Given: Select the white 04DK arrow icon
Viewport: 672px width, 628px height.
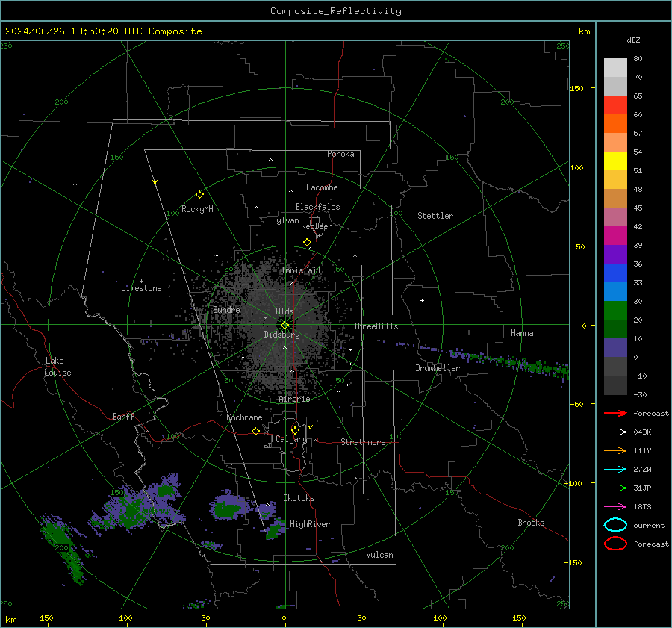Looking at the screenshot, I should 615,432.
